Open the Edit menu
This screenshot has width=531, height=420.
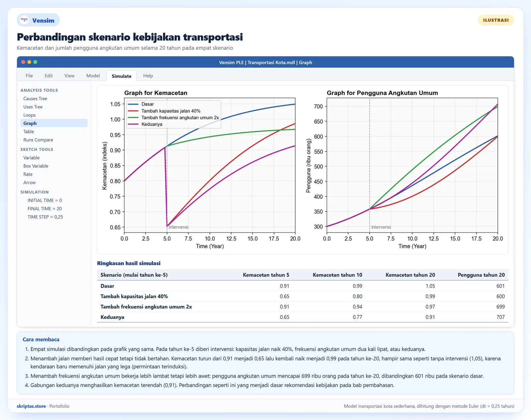tap(48, 76)
